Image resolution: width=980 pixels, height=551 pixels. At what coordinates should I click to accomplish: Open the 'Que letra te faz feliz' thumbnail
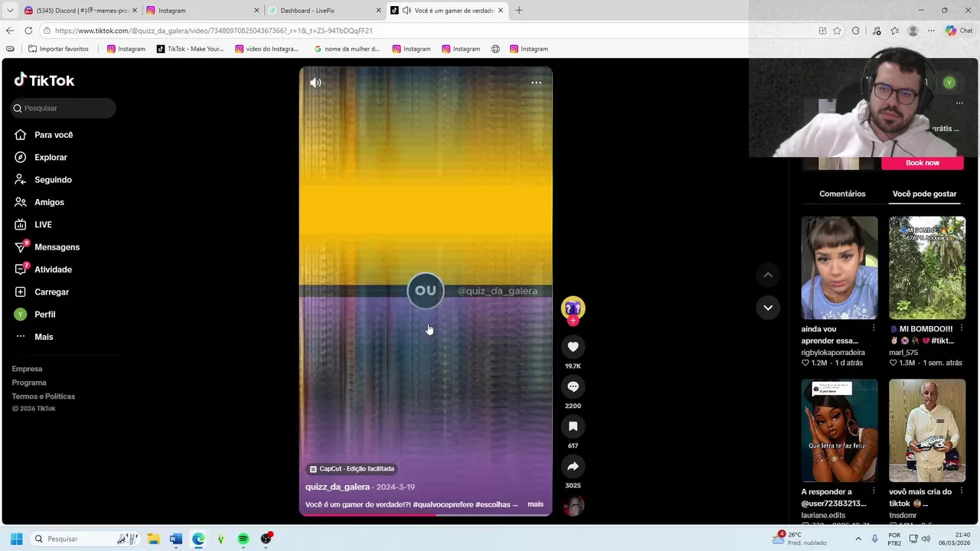pyautogui.click(x=839, y=431)
